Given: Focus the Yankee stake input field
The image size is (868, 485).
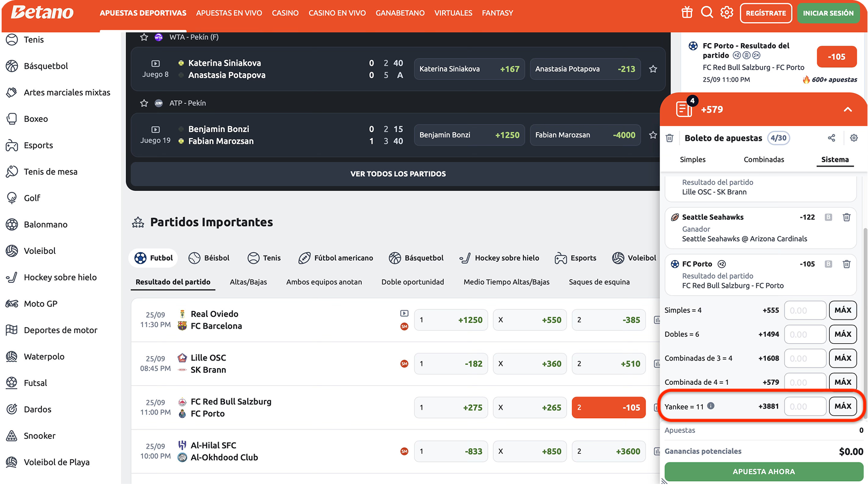Looking at the screenshot, I should click(x=804, y=406).
